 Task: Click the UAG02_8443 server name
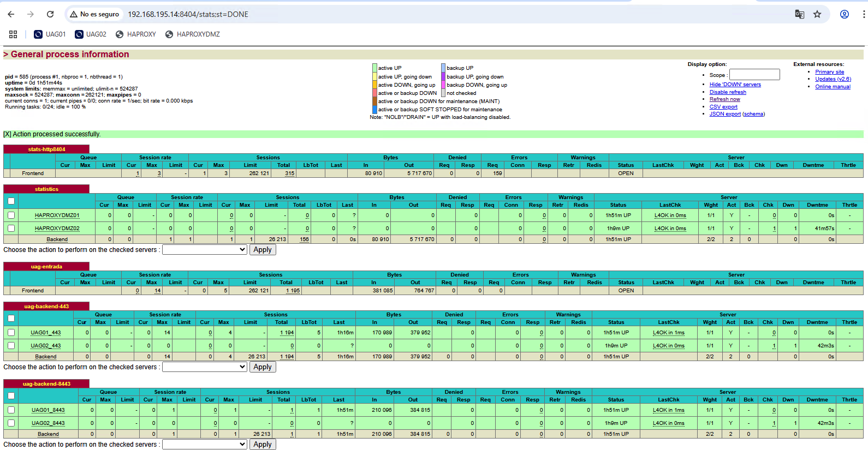point(48,423)
